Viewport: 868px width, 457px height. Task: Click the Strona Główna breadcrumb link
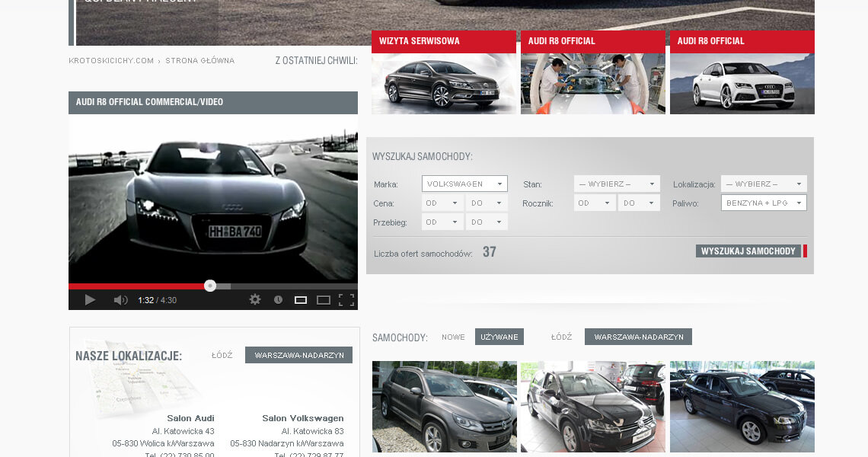coord(199,61)
